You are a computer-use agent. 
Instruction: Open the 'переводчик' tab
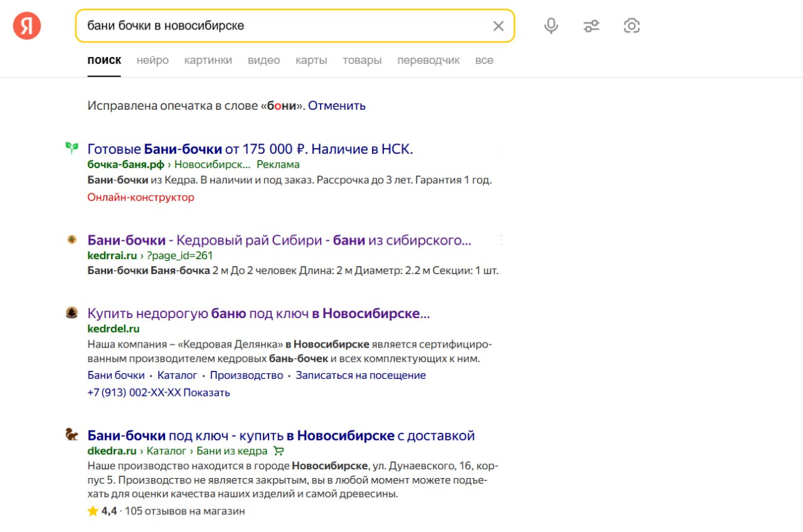[428, 60]
